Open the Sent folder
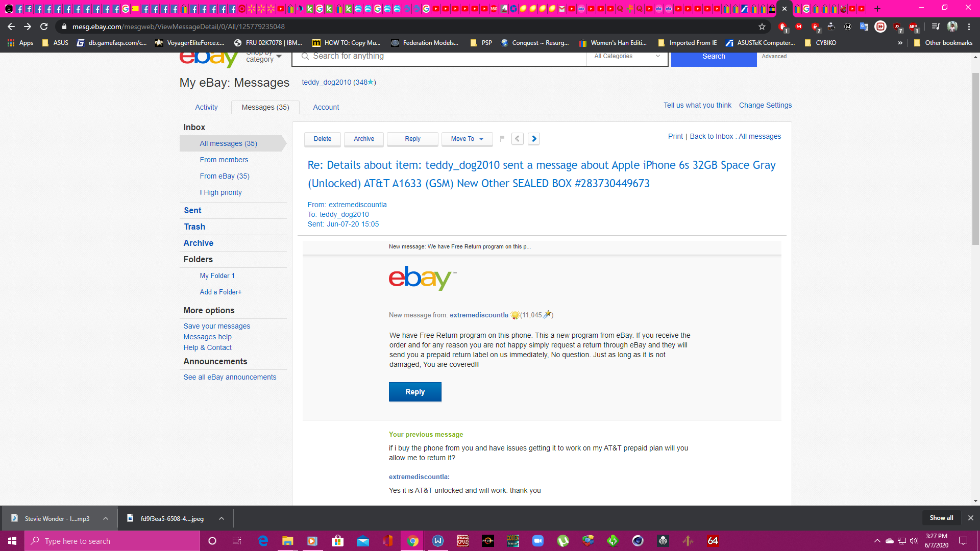The image size is (980, 551). 192,210
